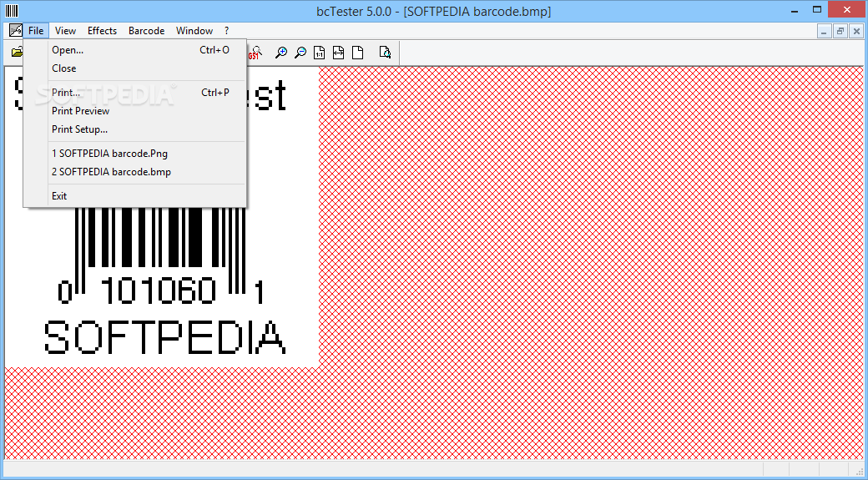Open the View menu
The width and height of the screenshot is (868, 480).
click(65, 30)
